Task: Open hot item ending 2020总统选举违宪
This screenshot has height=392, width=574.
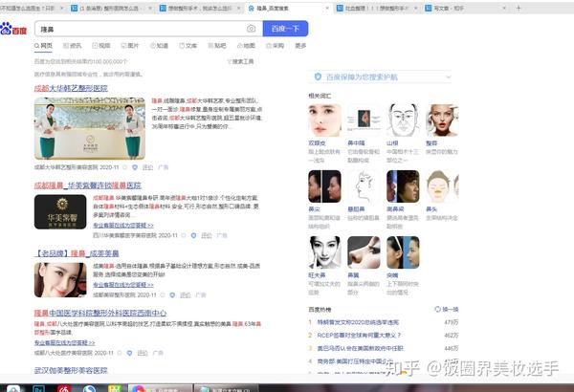Action: click(358, 322)
